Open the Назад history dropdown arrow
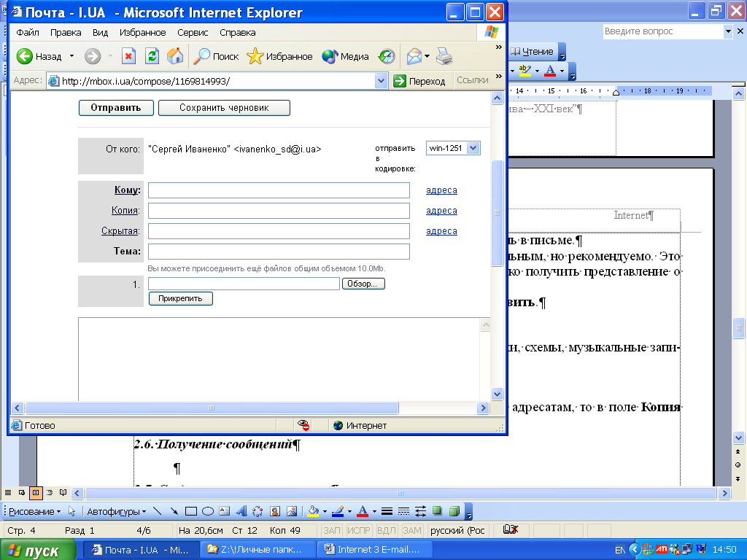 (x=72, y=56)
